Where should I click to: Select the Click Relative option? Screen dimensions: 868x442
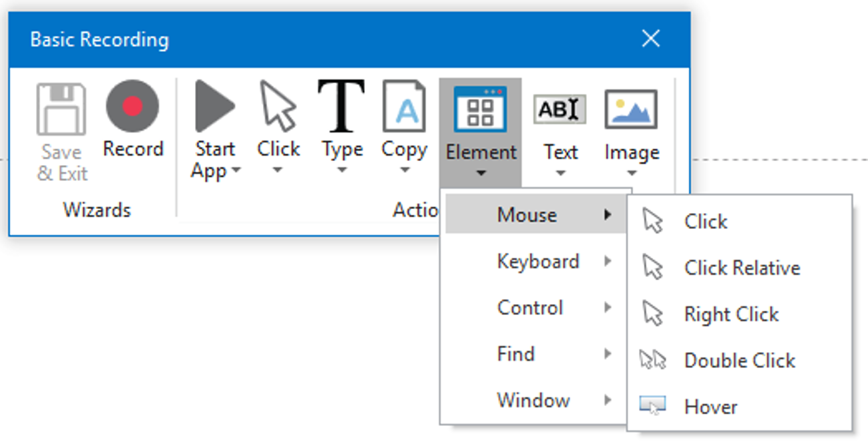(x=742, y=268)
